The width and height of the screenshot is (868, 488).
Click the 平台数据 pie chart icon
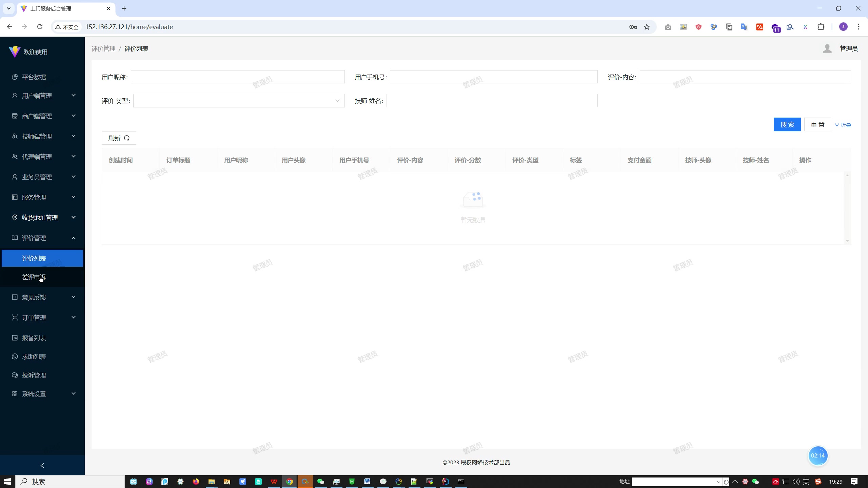click(15, 77)
